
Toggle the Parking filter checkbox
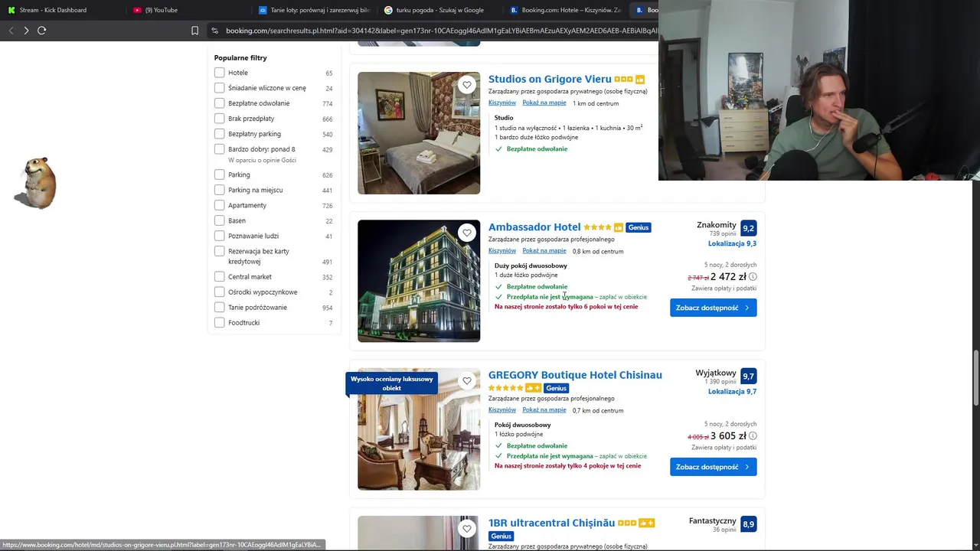[x=220, y=174]
